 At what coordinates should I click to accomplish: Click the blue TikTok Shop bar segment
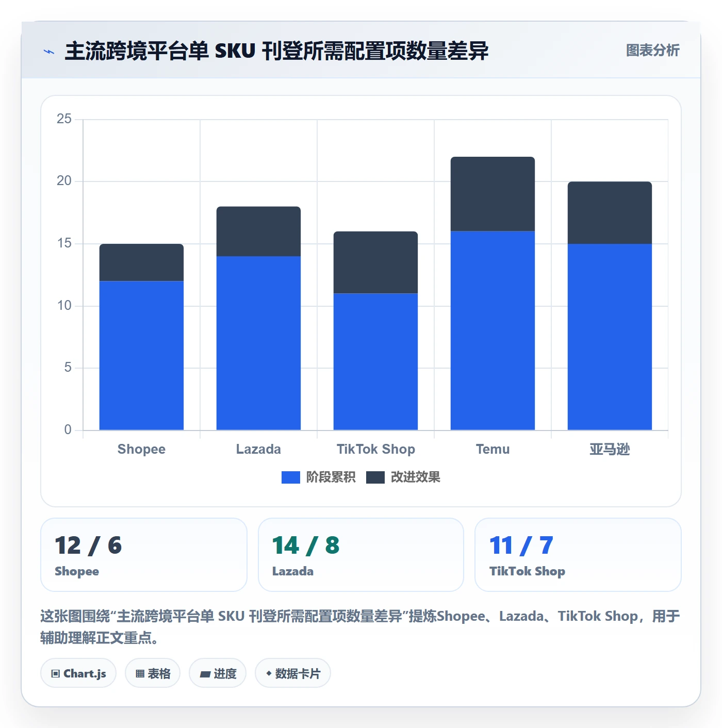(375, 361)
